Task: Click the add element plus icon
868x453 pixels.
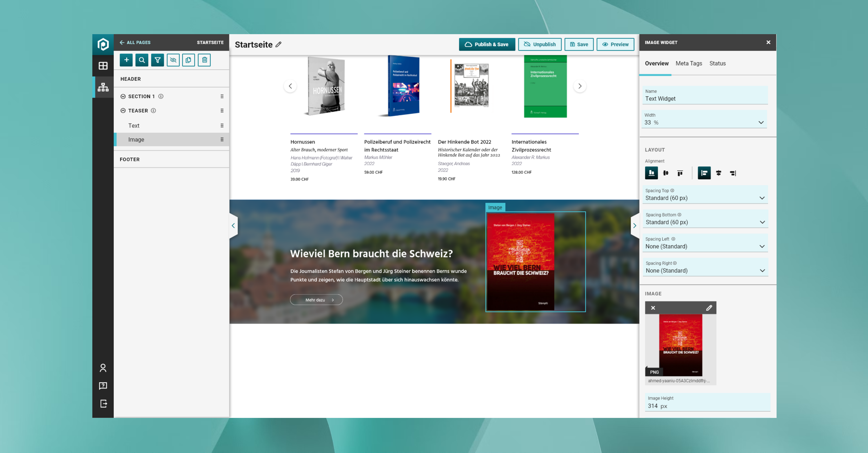Action: tap(126, 60)
